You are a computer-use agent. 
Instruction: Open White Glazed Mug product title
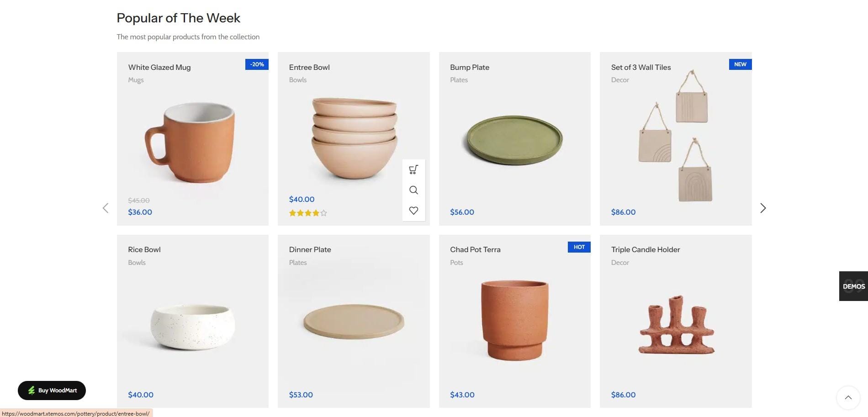pyautogui.click(x=159, y=67)
